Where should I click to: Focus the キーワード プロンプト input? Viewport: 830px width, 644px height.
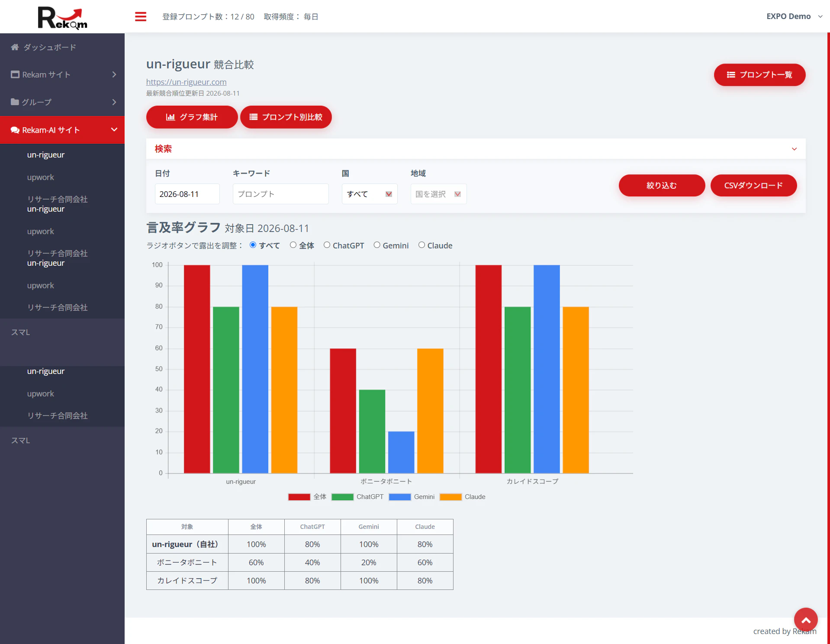click(x=280, y=194)
